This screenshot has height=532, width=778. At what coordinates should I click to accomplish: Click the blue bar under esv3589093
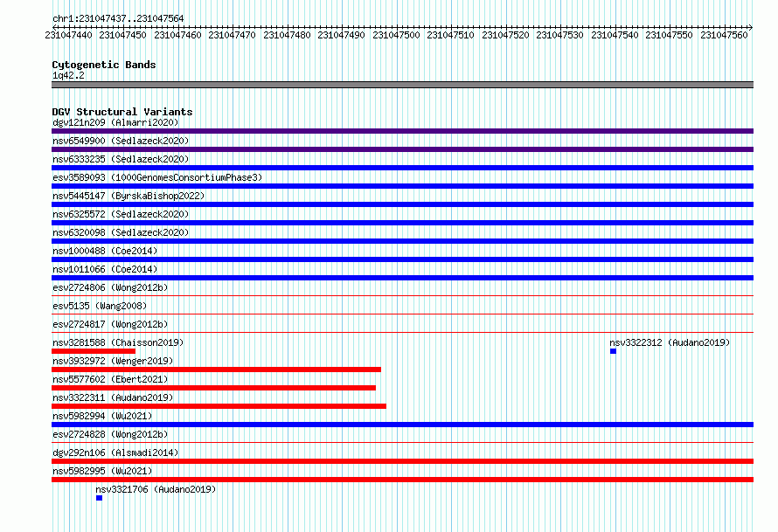tap(402, 186)
